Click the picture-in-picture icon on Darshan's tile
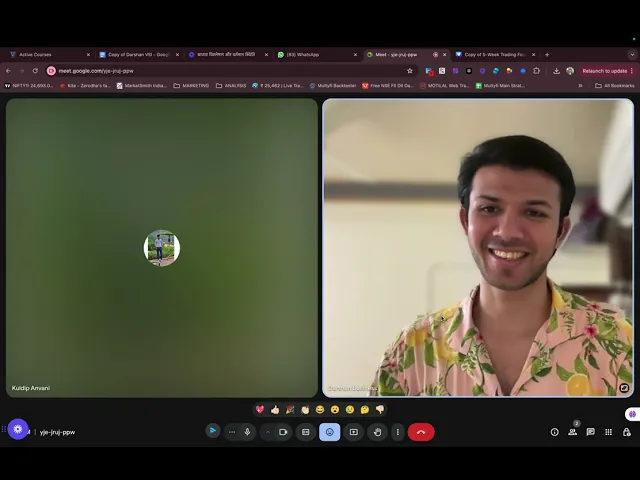 point(624,388)
